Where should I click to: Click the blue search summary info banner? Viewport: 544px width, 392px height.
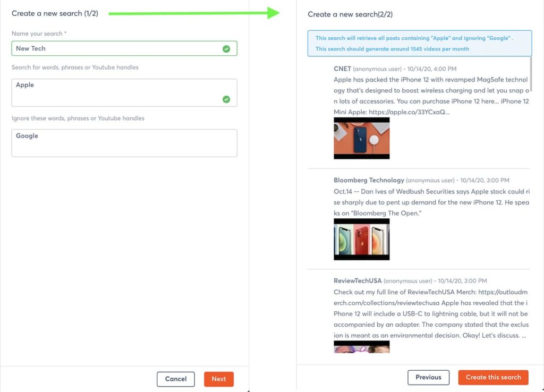pyautogui.click(x=419, y=44)
